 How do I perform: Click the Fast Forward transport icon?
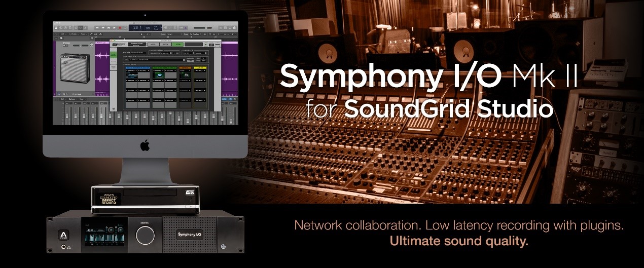tap(103, 27)
